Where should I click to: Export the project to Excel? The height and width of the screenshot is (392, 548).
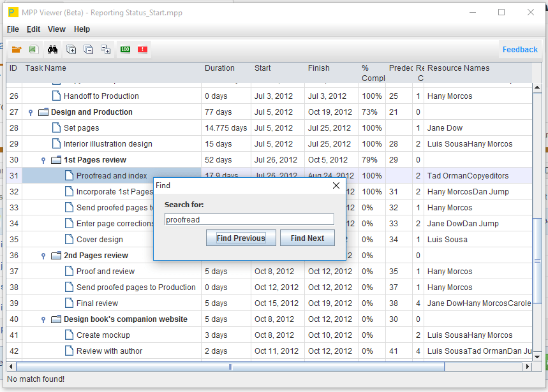tap(34, 49)
